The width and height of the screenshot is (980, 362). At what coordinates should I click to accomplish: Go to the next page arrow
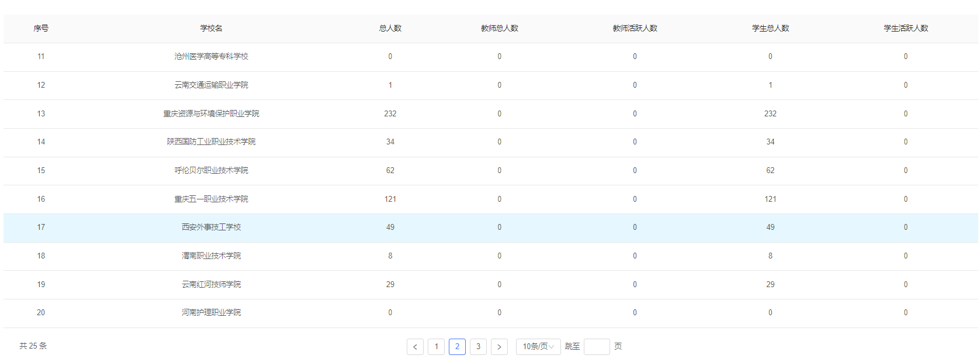[x=499, y=347]
